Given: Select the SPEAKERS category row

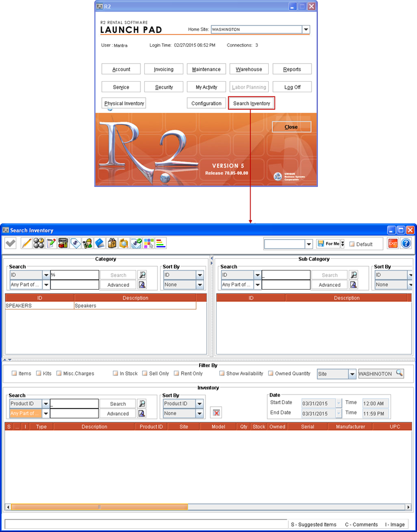Looking at the screenshot, I should [101, 306].
